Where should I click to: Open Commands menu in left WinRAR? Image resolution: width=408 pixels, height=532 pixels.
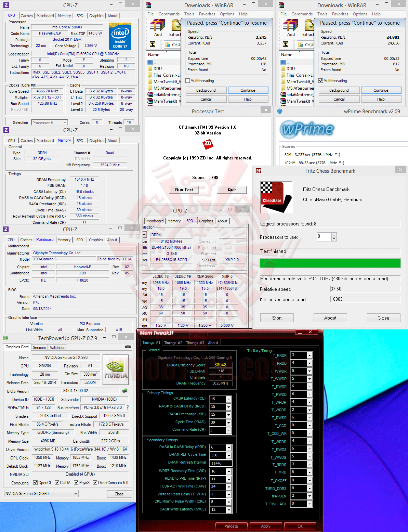tap(169, 14)
